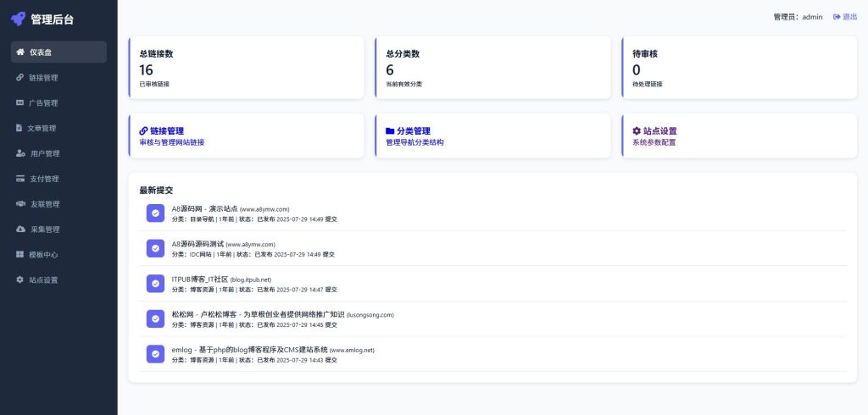Click the 最新提交 heading
Screen dimensions: 868x415
(x=156, y=190)
